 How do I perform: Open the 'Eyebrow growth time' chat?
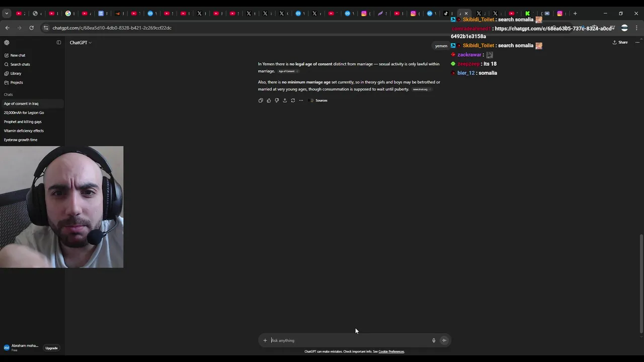coord(32,140)
